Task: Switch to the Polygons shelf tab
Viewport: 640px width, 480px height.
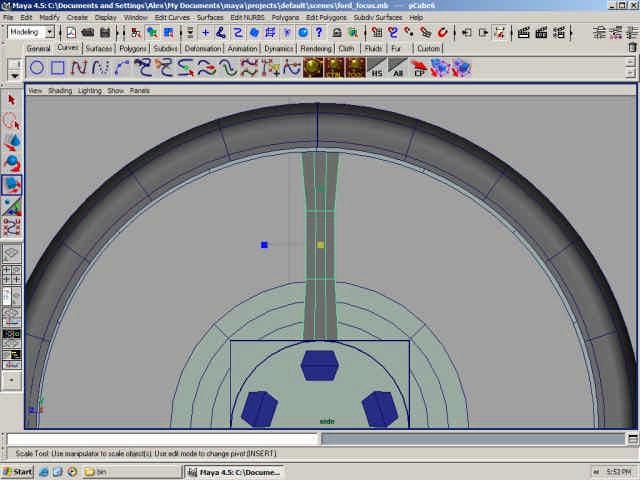Action: [x=132, y=48]
